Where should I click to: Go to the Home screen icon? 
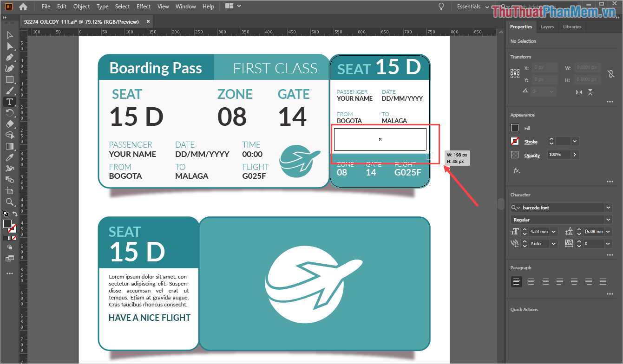coord(23,6)
